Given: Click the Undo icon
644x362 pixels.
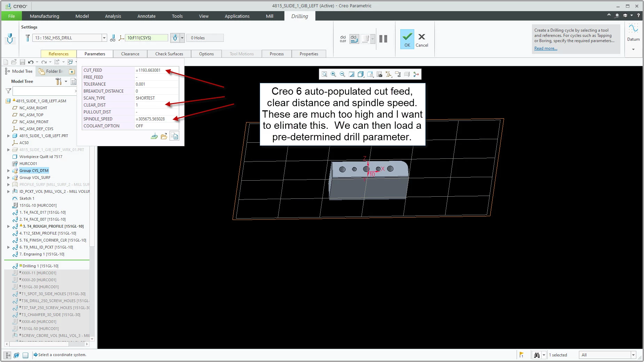Looking at the screenshot, I should pyautogui.click(x=31, y=62).
